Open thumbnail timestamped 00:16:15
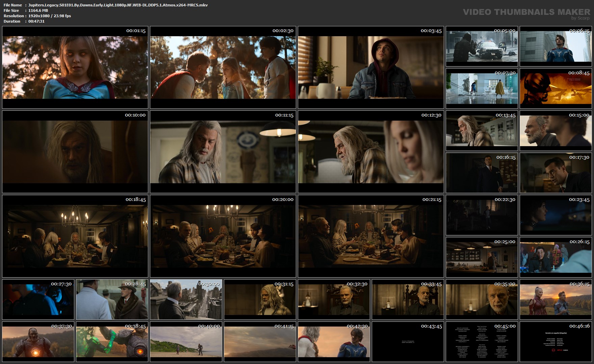This screenshot has width=594, height=364. 482,173
